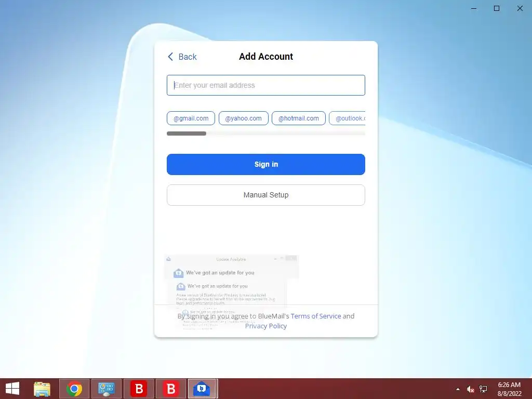The width and height of the screenshot is (532, 399).
Task: Focus the email address input field
Action: [x=265, y=85]
